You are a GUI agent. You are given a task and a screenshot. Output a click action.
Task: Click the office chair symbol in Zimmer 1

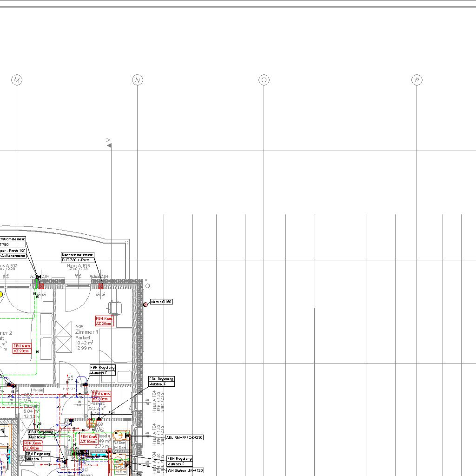114,307
